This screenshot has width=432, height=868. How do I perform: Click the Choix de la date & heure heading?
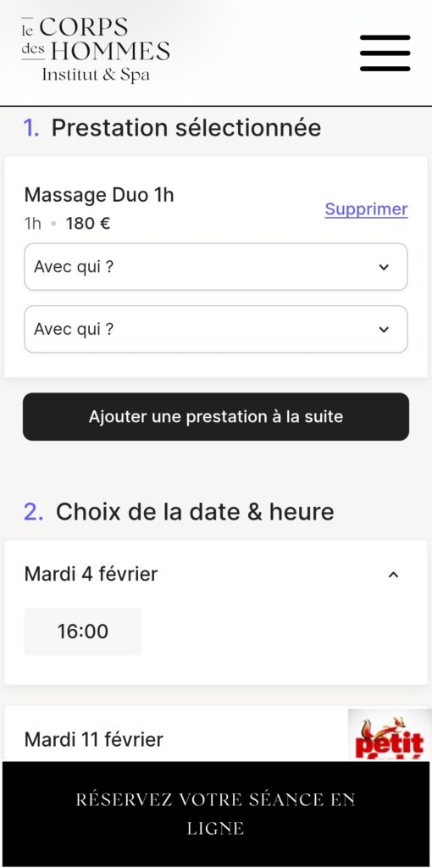[x=195, y=512]
